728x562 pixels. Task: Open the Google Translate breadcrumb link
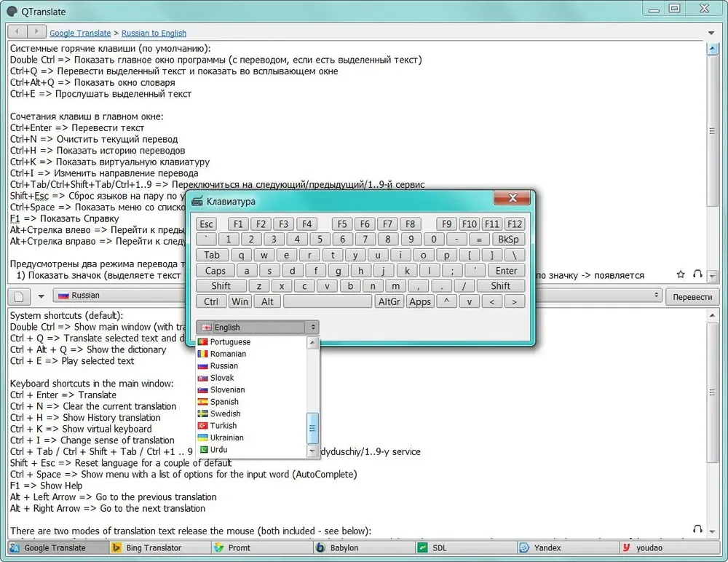pos(80,33)
